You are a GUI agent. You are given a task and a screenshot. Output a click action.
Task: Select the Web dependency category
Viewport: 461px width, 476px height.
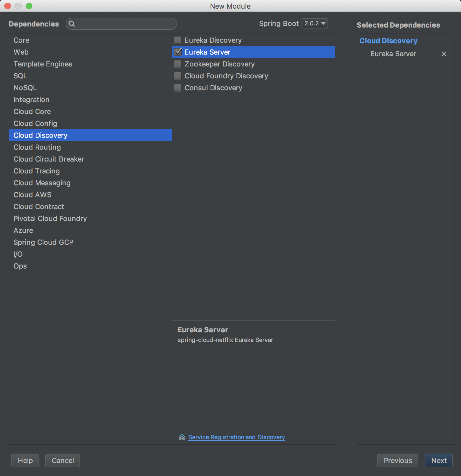[21, 52]
